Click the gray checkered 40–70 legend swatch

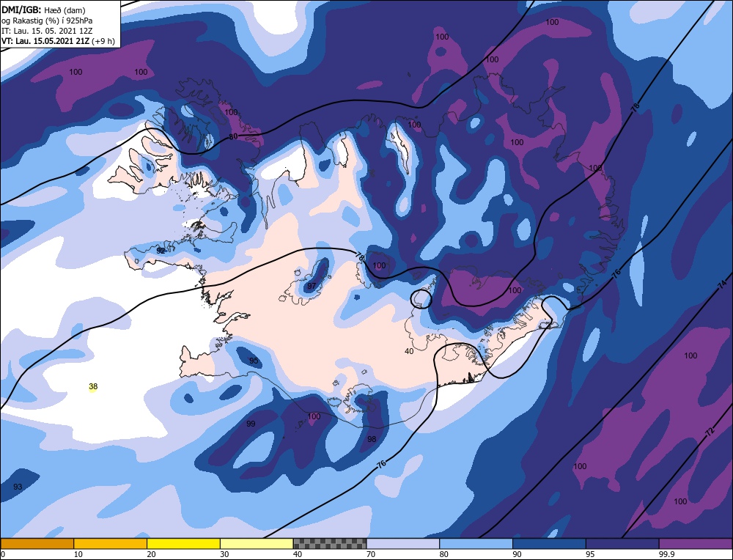(x=330, y=543)
